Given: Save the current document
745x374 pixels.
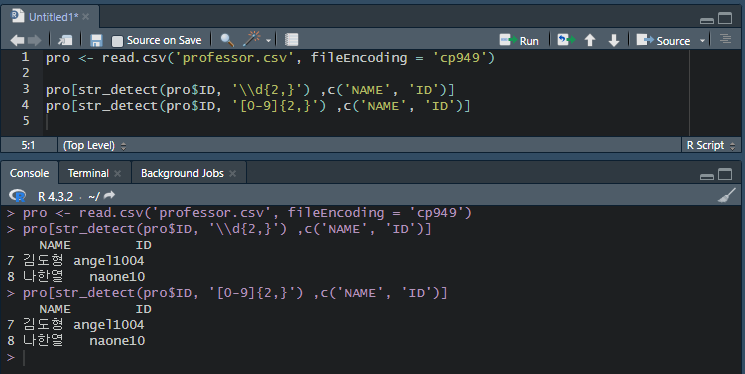Looking at the screenshot, I should pyautogui.click(x=96, y=40).
